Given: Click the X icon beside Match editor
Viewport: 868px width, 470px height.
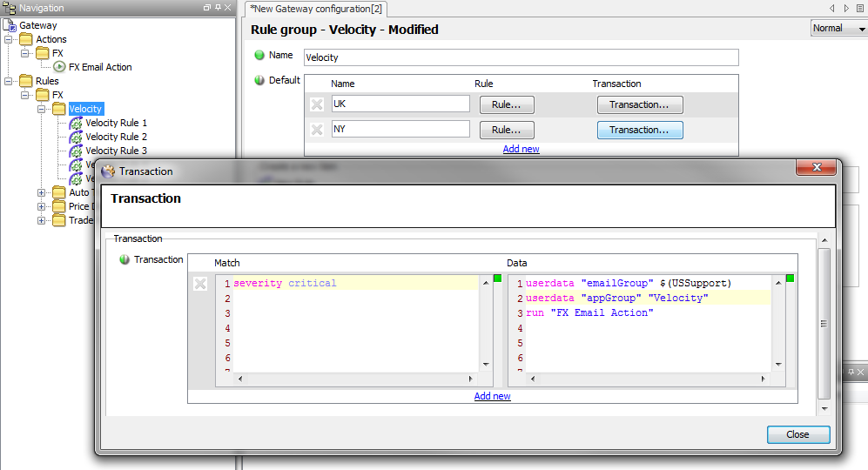Looking at the screenshot, I should point(200,284).
